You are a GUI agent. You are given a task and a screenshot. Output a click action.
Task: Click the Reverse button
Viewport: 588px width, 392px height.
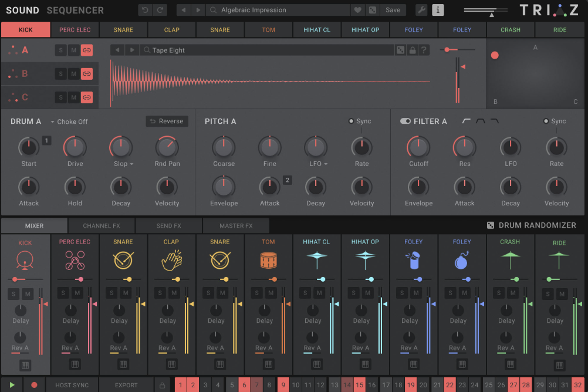click(x=167, y=121)
